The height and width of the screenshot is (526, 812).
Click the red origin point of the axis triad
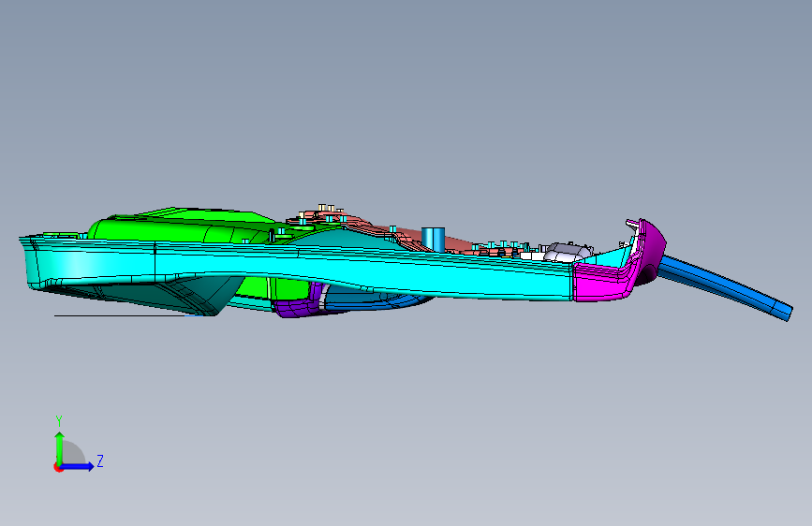click(58, 467)
